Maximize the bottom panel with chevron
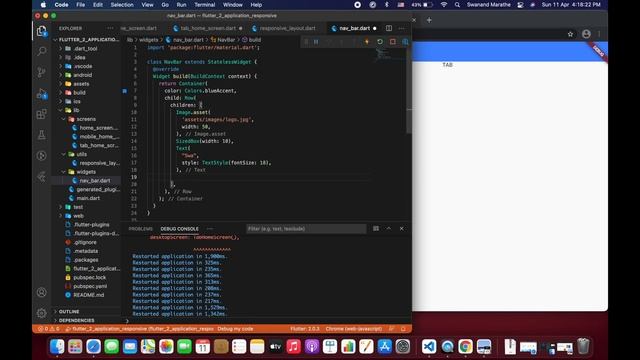The image size is (640, 360). pyautogui.click(x=389, y=229)
